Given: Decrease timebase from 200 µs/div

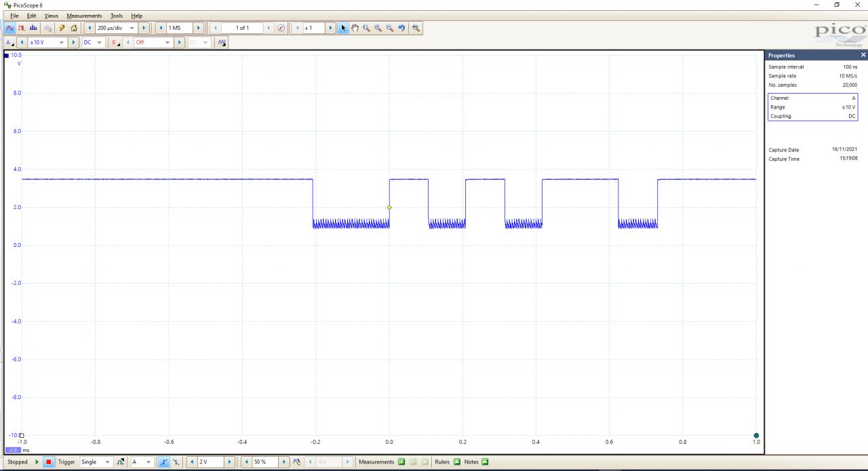Looking at the screenshot, I should point(90,28).
